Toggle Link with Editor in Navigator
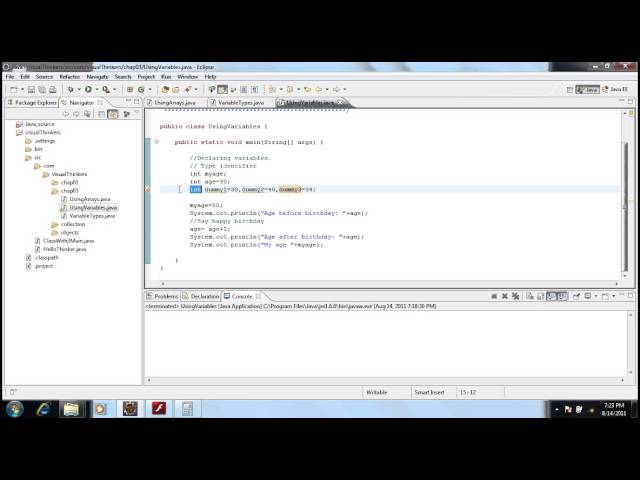Viewport: 640px width, 480px height. [x=113, y=114]
